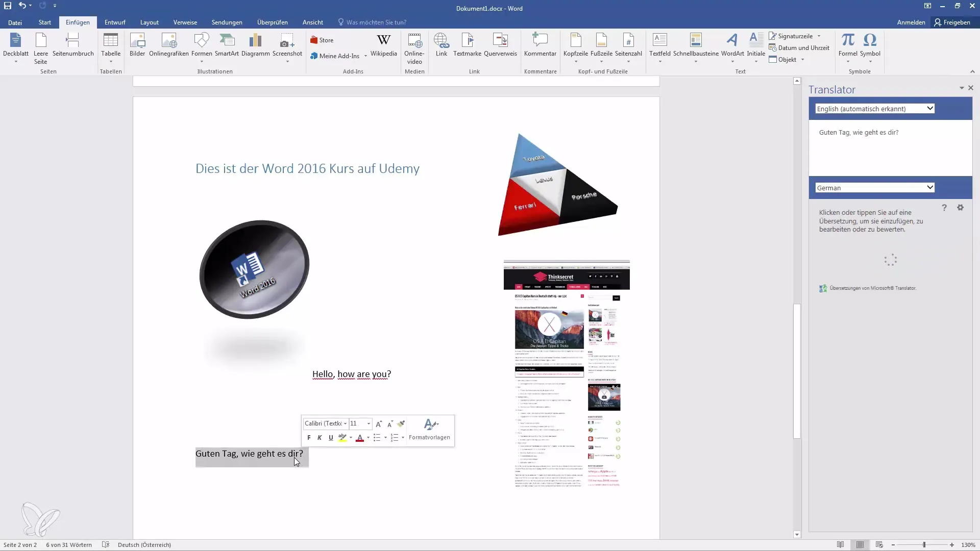
Task: Open the font name dropdown in mini toolbar
Action: click(345, 423)
